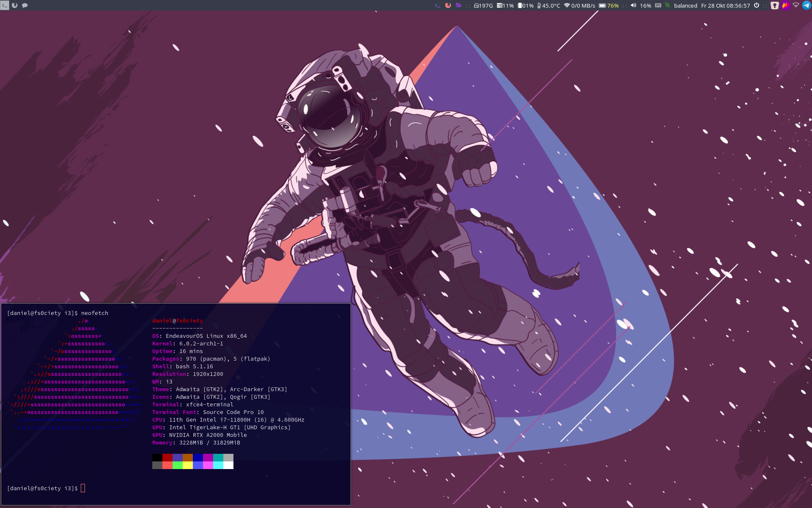
Task: Click the battery 76% indicator
Action: [609, 6]
